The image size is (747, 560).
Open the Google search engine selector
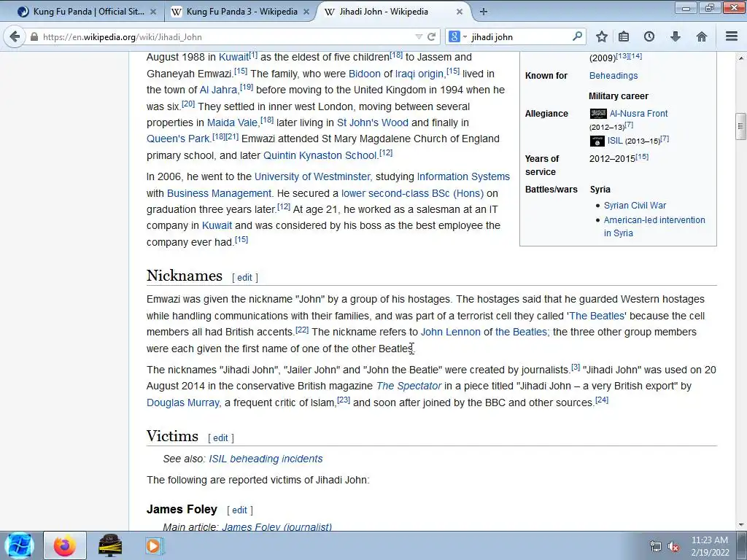(x=458, y=36)
